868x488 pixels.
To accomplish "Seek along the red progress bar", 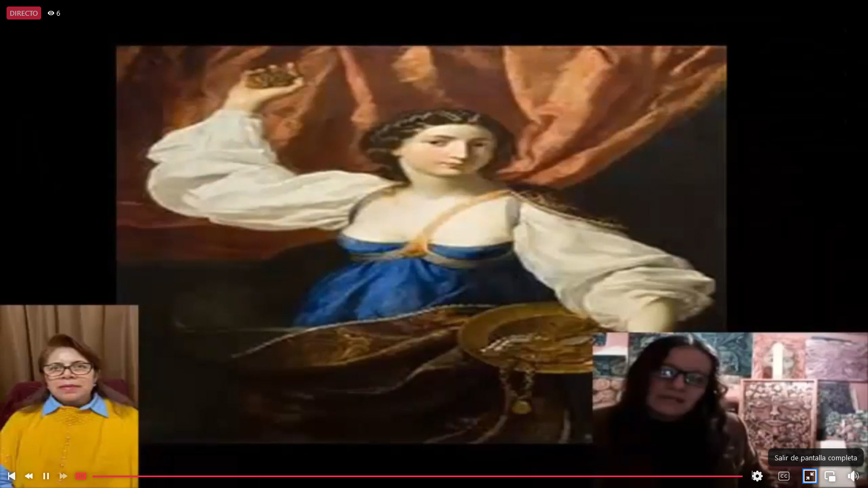I will click(418, 476).
